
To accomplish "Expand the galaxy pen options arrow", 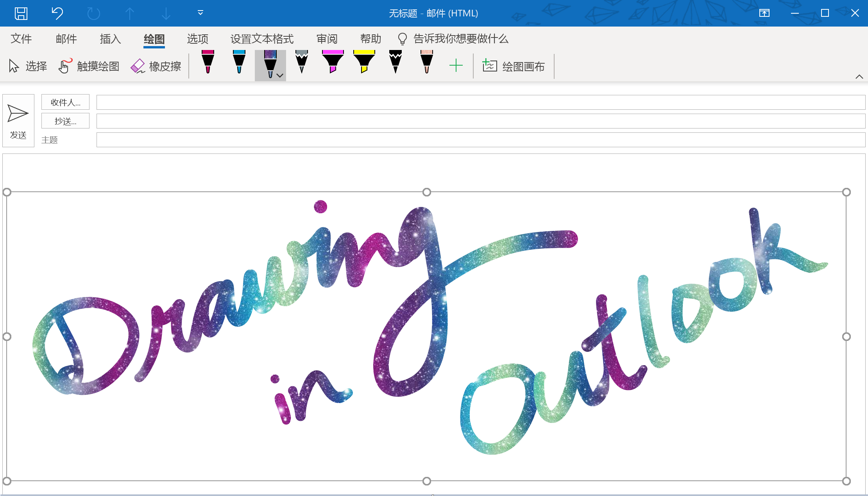I will point(280,76).
